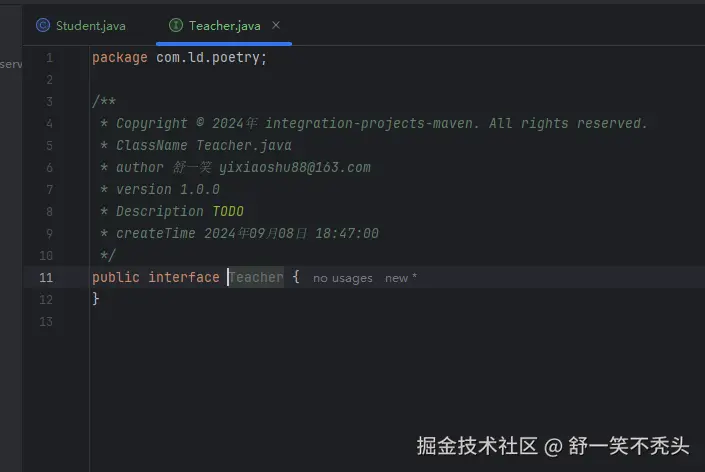Click line number 13 in the gutter
Image resolution: width=705 pixels, height=472 pixels.
click(46, 321)
